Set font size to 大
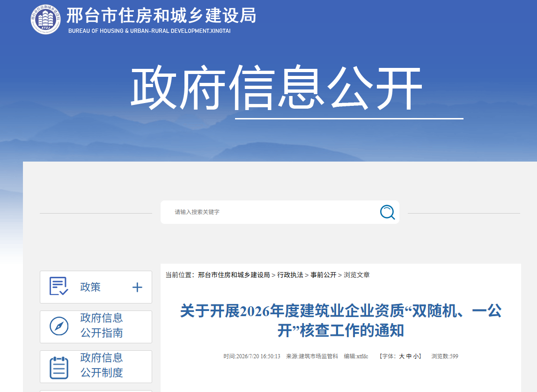This screenshot has width=537, height=392. point(402,356)
